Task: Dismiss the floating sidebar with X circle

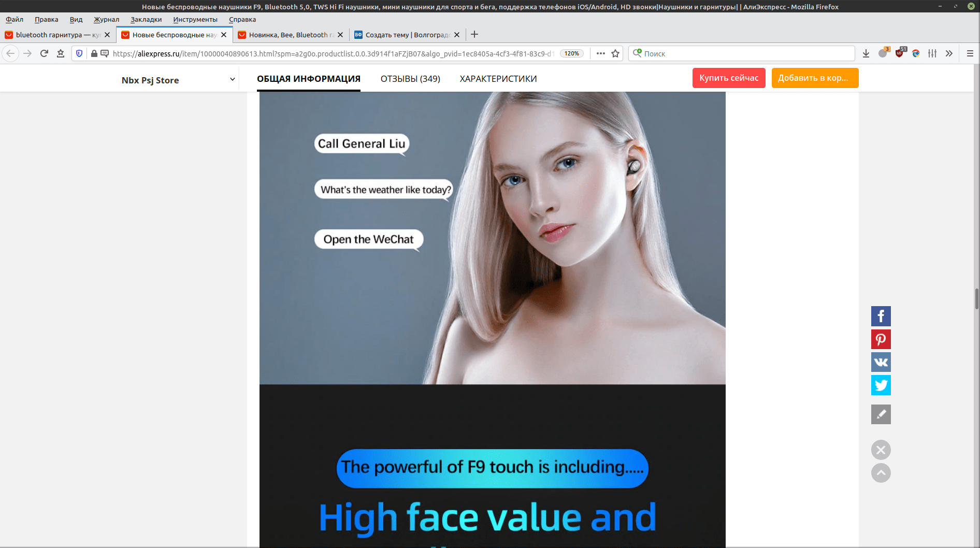Action: tap(881, 450)
